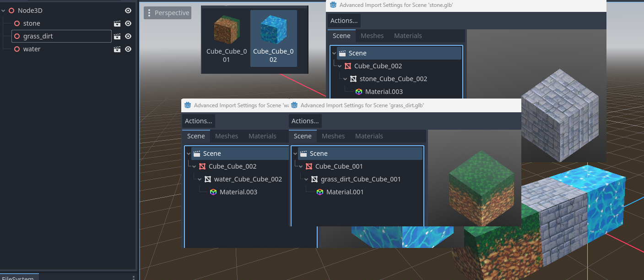This screenshot has height=280, width=644.
Task: Switch to Scene tab in grass_dirt.glb window
Action: pos(303,136)
